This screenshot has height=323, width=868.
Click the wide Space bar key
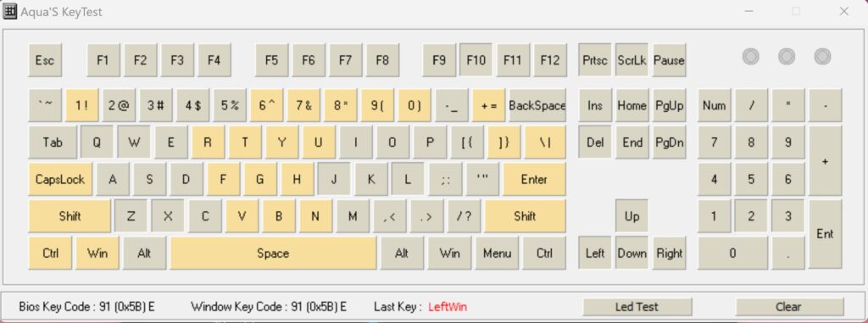(274, 253)
